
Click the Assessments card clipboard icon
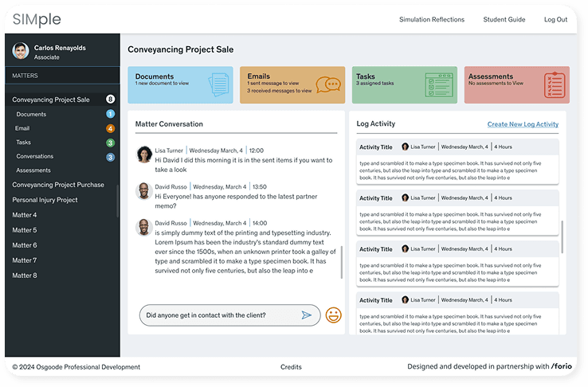coord(555,84)
